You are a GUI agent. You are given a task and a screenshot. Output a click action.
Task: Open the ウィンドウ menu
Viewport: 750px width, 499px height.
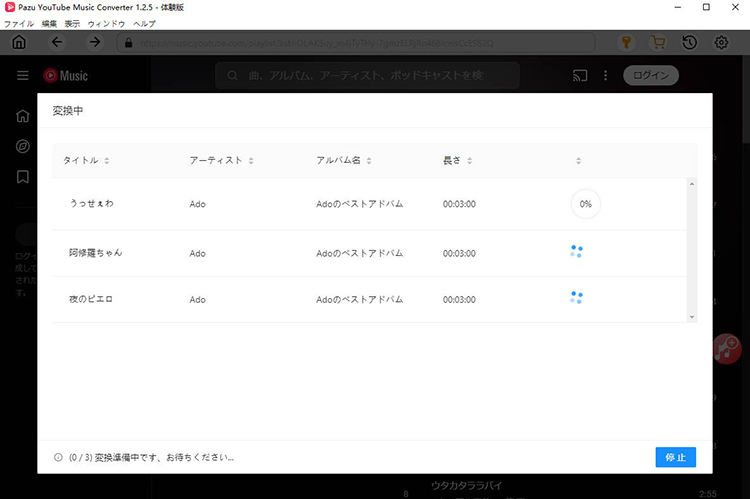pos(106,23)
